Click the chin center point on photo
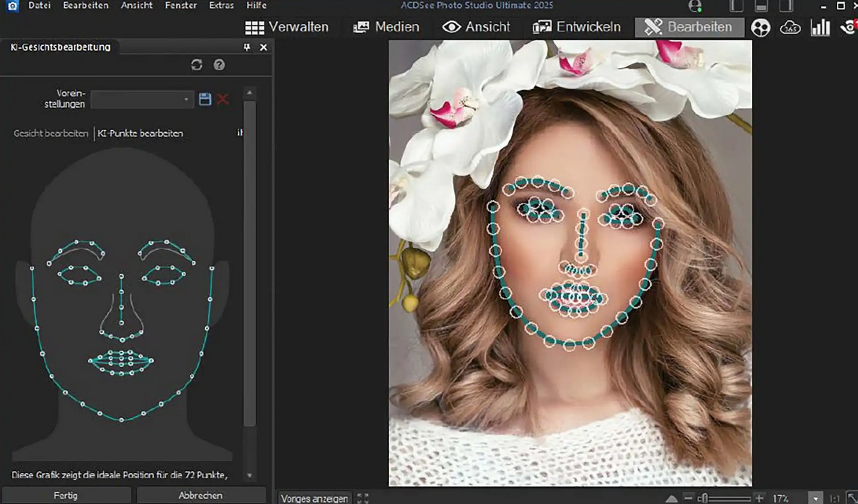858x504 pixels. (569, 345)
